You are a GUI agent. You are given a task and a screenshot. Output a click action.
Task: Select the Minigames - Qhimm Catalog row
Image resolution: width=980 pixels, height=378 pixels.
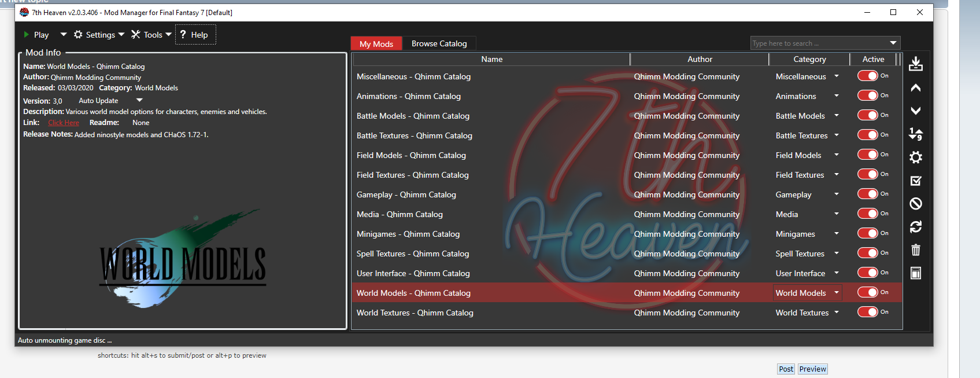pyautogui.click(x=627, y=234)
